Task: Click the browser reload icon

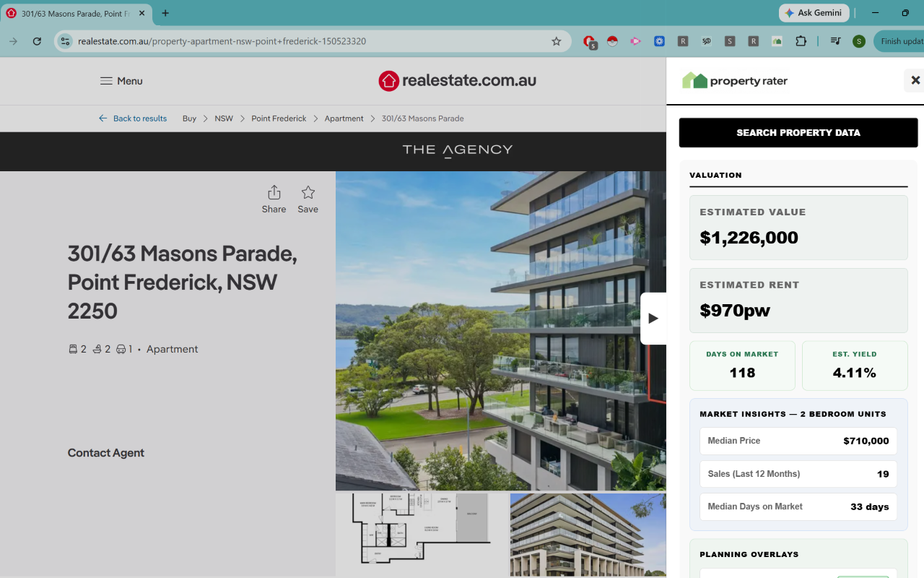Action: 37,41
